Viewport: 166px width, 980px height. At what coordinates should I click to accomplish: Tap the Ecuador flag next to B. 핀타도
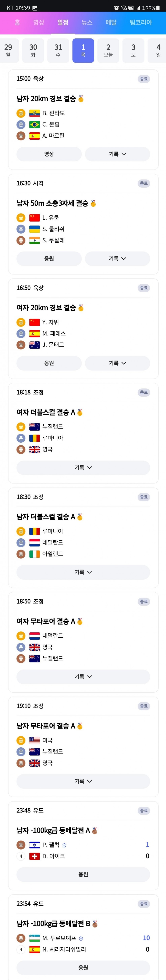pos(35,113)
